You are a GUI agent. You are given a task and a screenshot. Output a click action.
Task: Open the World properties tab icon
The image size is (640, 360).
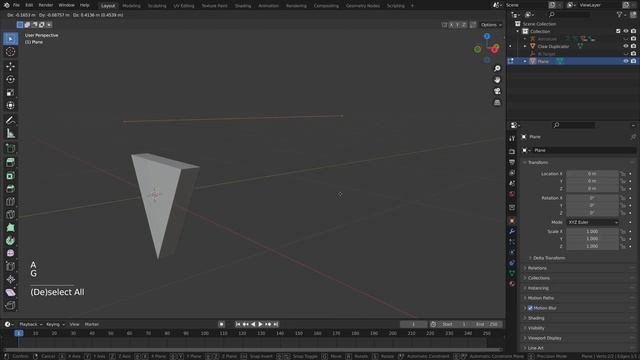click(512, 194)
